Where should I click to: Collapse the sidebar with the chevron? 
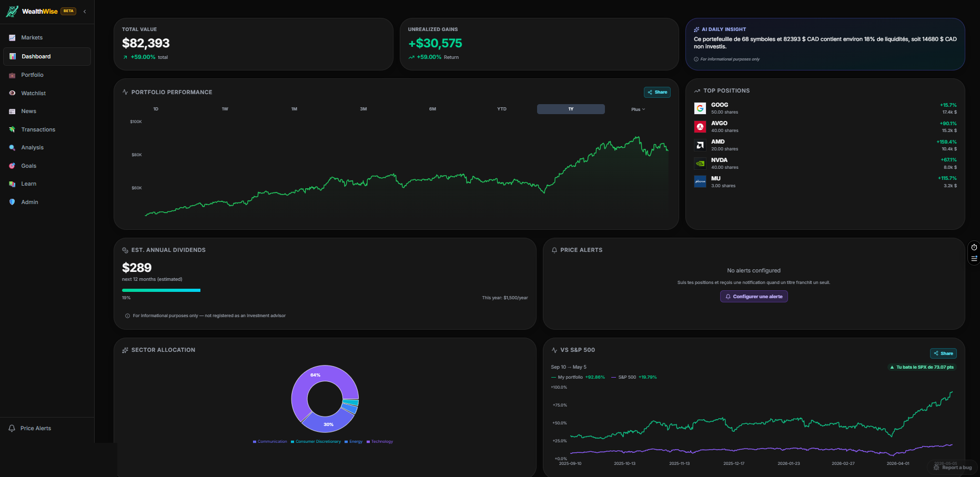(x=85, y=12)
